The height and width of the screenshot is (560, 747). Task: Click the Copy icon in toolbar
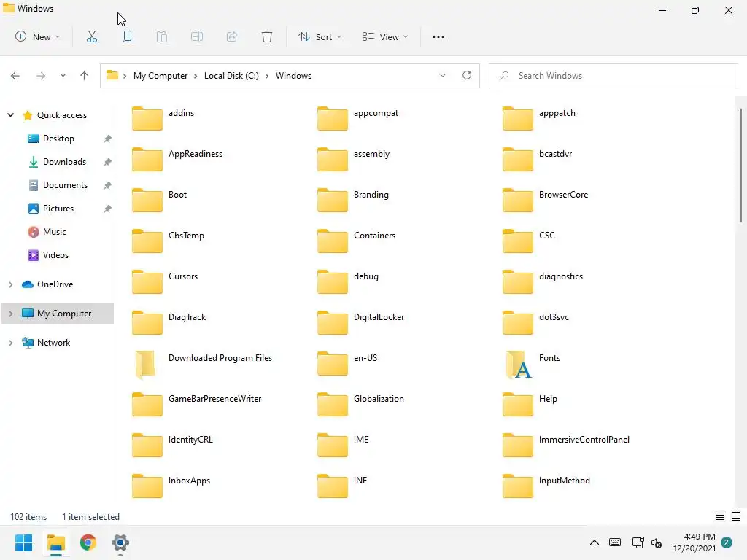pyautogui.click(x=127, y=36)
